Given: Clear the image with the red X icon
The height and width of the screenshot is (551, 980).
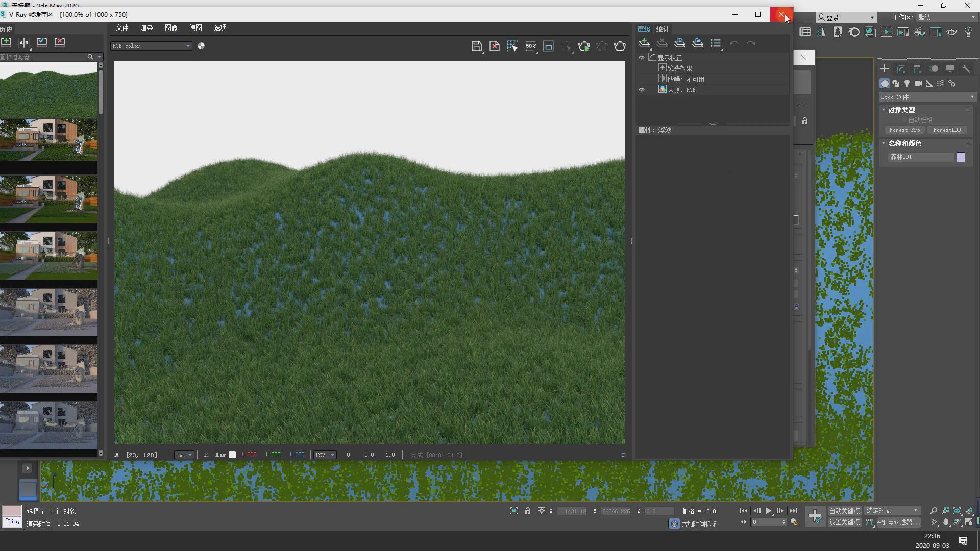Looking at the screenshot, I should pyautogui.click(x=494, y=46).
